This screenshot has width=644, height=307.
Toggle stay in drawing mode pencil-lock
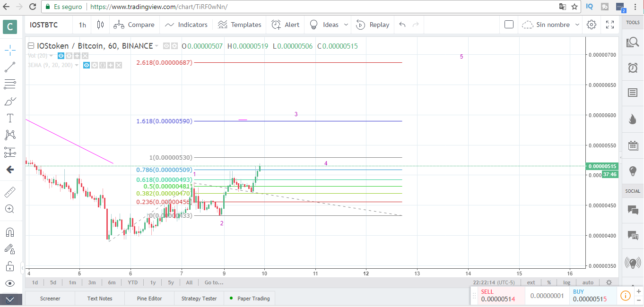pyautogui.click(x=10, y=249)
